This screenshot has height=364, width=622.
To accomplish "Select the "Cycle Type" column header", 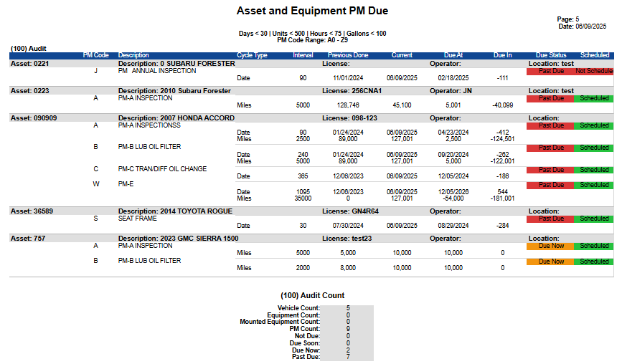I will click(x=252, y=55).
